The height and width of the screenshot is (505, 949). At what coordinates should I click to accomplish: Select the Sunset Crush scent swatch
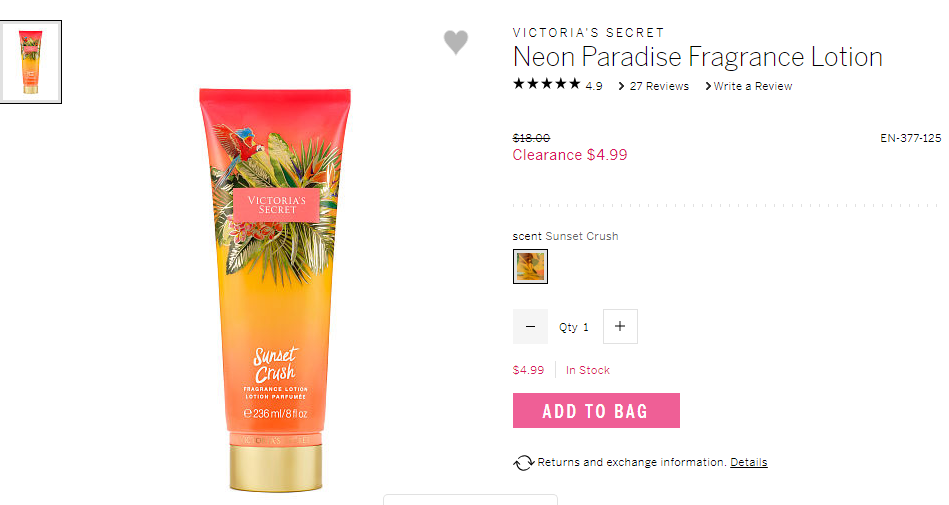pos(530,266)
